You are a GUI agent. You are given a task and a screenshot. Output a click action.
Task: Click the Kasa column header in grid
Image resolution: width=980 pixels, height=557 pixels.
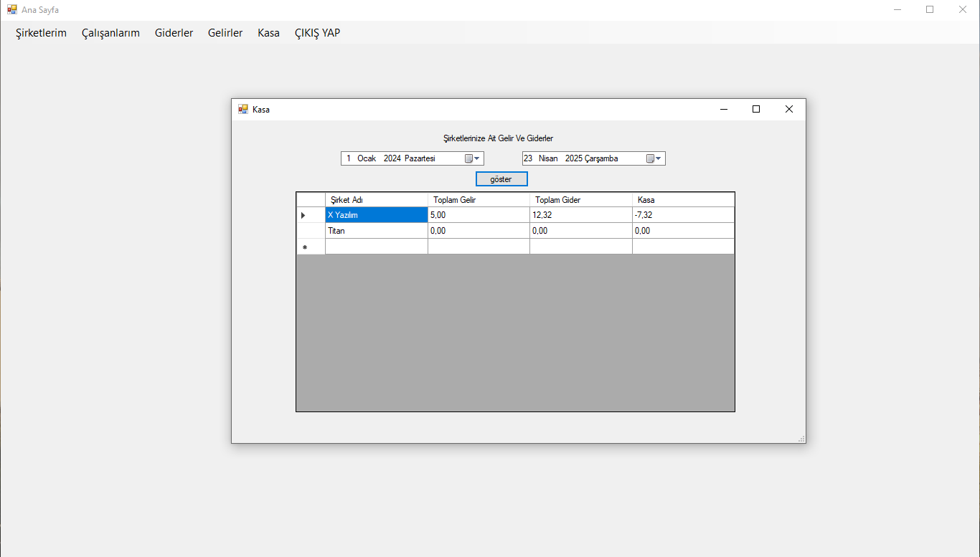[682, 200]
